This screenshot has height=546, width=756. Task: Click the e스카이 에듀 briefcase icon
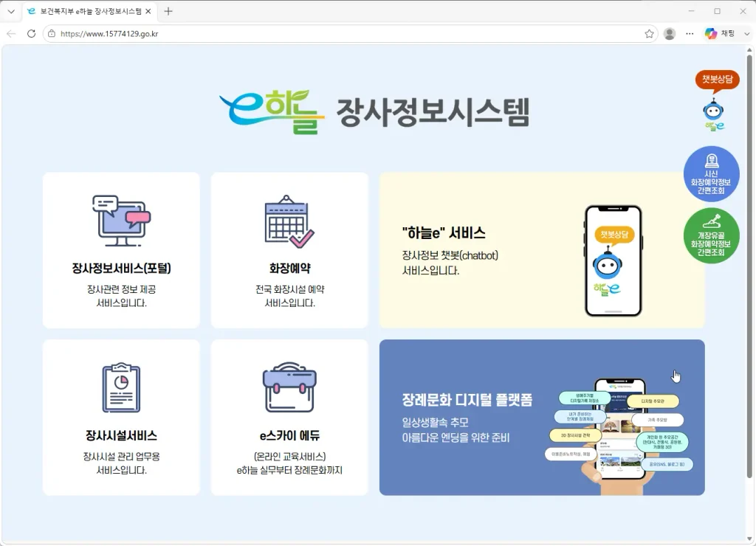(x=289, y=387)
